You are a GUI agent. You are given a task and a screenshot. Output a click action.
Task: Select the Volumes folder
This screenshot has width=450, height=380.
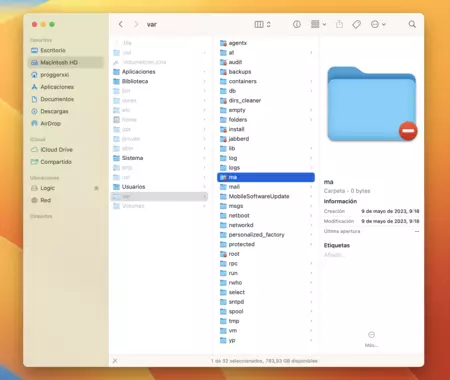[159, 206]
